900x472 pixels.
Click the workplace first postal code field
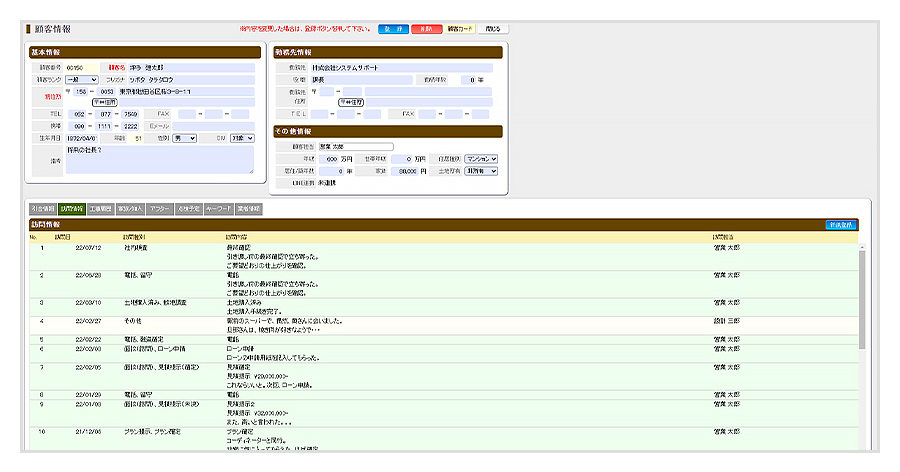(327, 91)
